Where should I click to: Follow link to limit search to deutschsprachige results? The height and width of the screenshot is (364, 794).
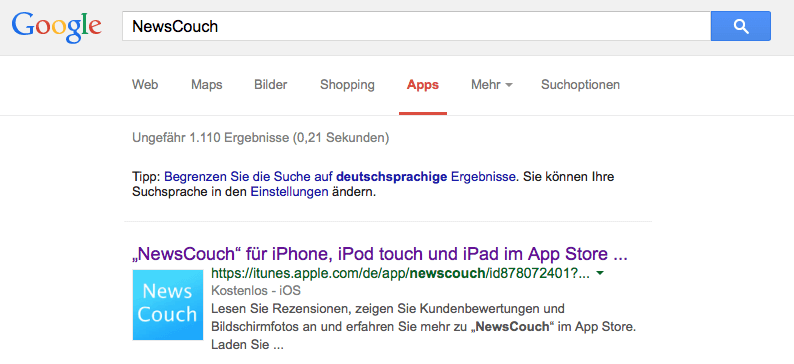point(340,177)
